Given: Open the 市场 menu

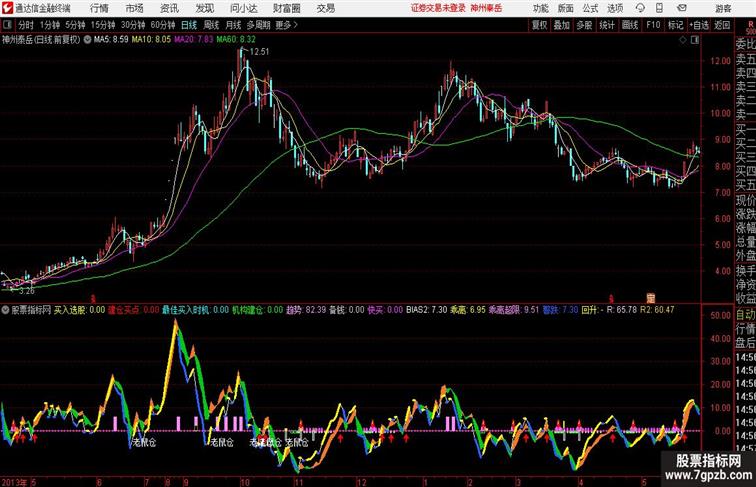Looking at the screenshot, I should pyautogui.click(x=135, y=8).
